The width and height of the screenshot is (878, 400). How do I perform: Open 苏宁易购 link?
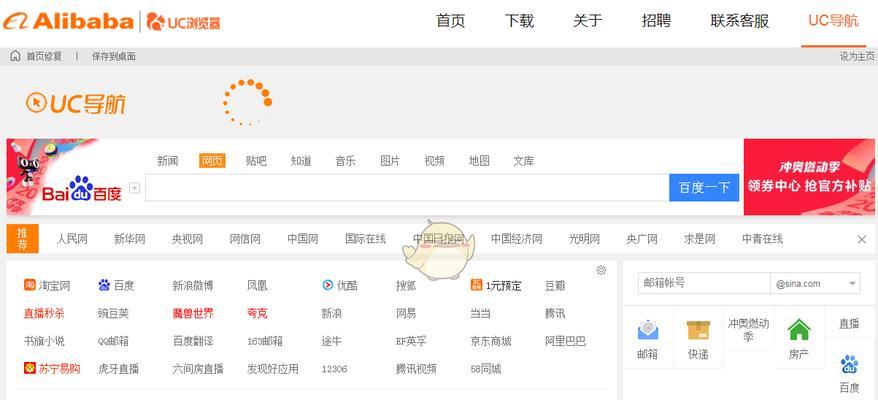click(x=52, y=369)
